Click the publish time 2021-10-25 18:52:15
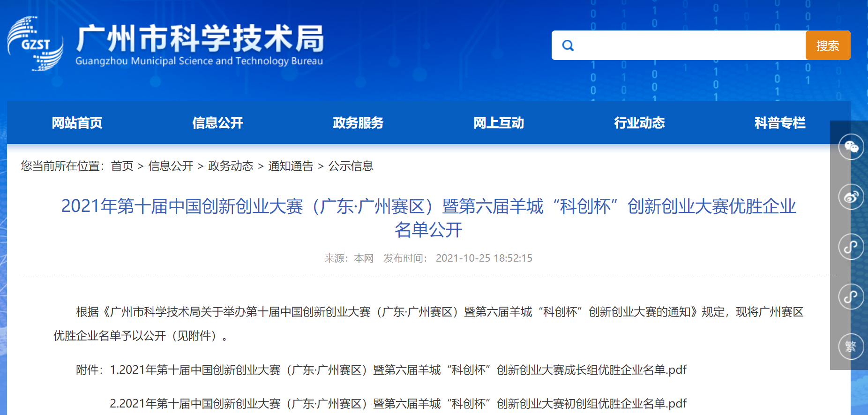 [484, 258]
